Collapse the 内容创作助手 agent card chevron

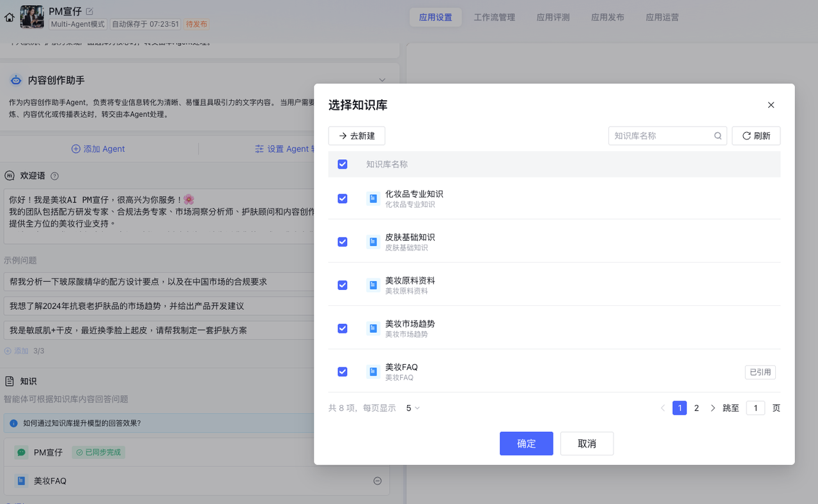pyautogui.click(x=382, y=80)
